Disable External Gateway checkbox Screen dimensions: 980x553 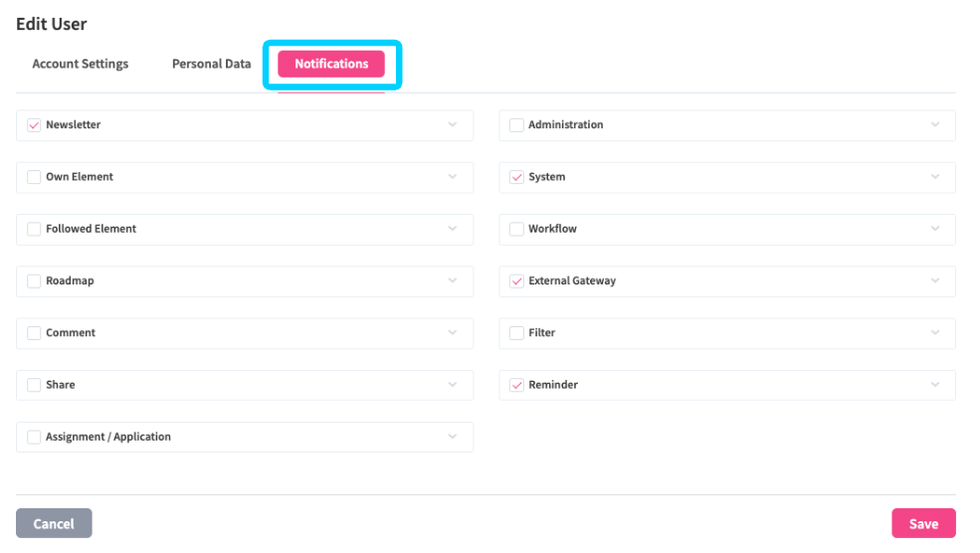tap(516, 281)
